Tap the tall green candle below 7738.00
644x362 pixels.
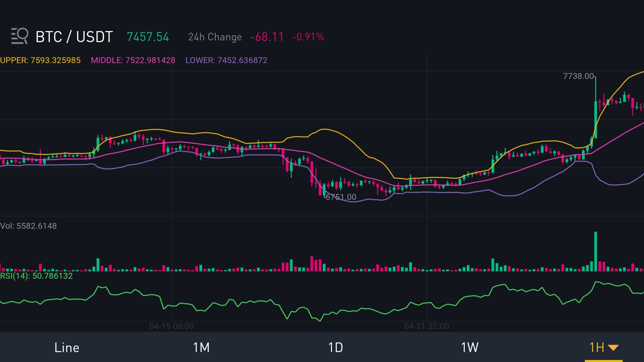(x=595, y=107)
